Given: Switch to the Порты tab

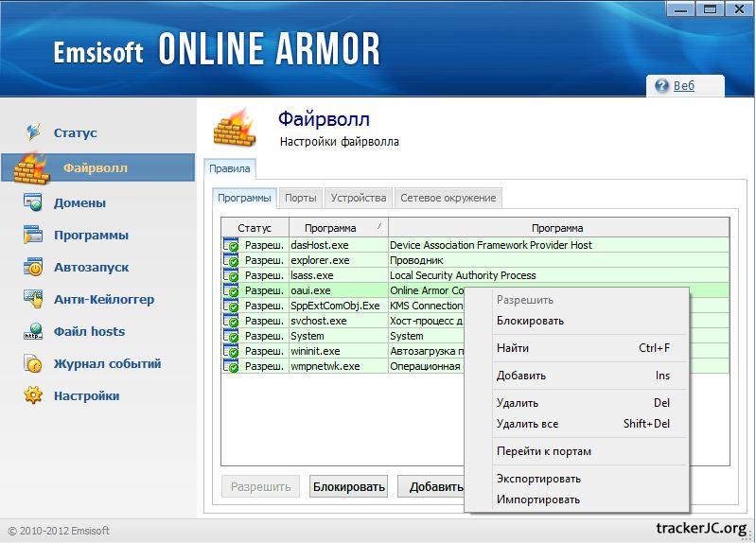Looking at the screenshot, I should tap(300, 198).
